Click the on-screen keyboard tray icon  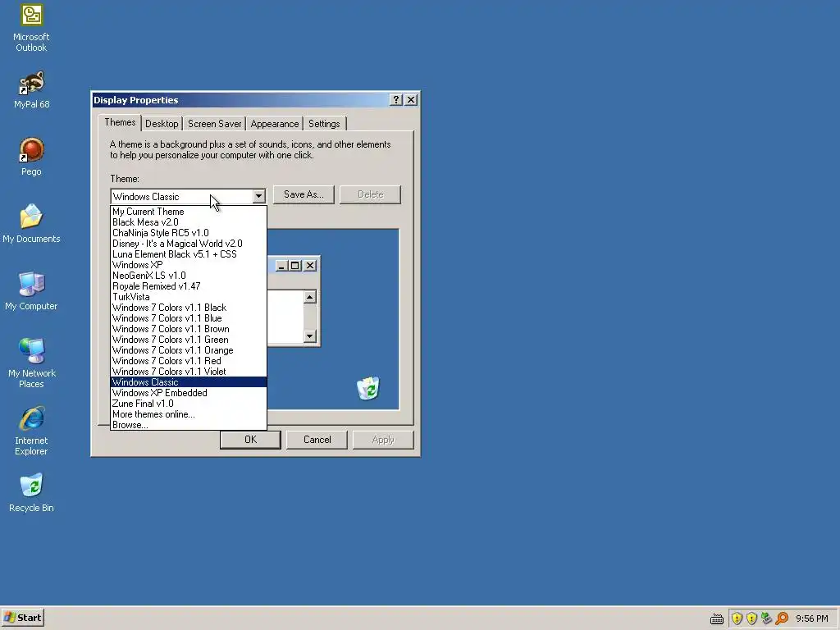tap(717, 619)
